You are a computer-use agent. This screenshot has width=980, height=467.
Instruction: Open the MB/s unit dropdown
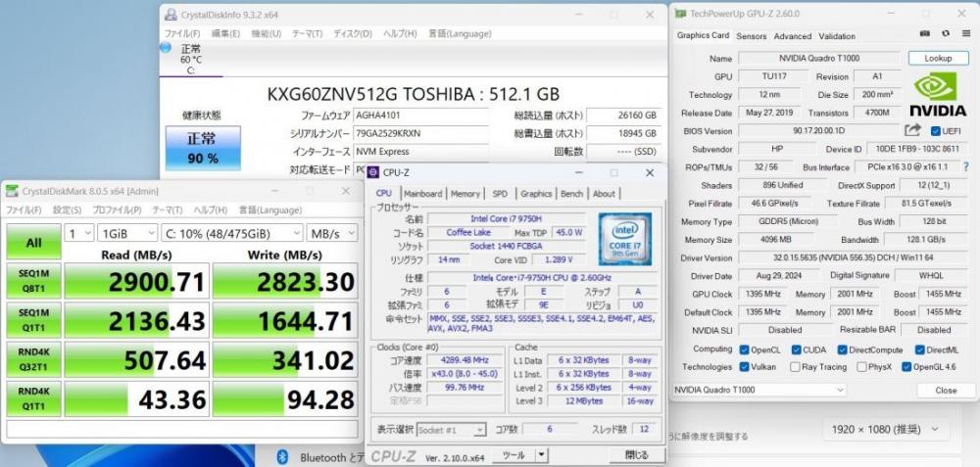pyautogui.click(x=332, y=233)
